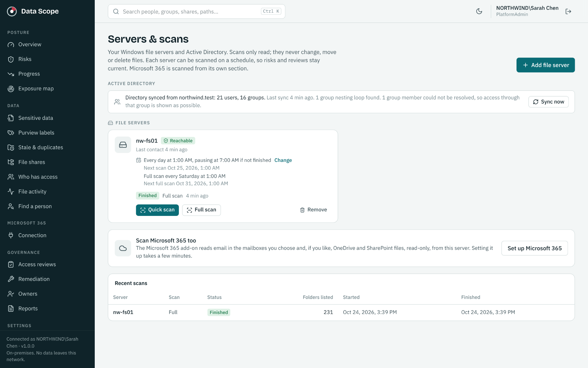Click Sync now for Active Directory

[x=548, y=102]
